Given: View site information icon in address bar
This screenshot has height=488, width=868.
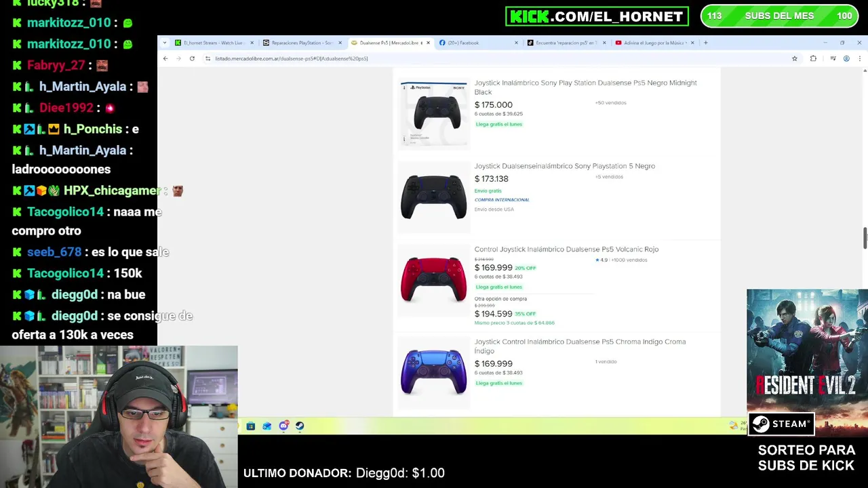Looking at the screenshot, I should [x=208, y=58].
